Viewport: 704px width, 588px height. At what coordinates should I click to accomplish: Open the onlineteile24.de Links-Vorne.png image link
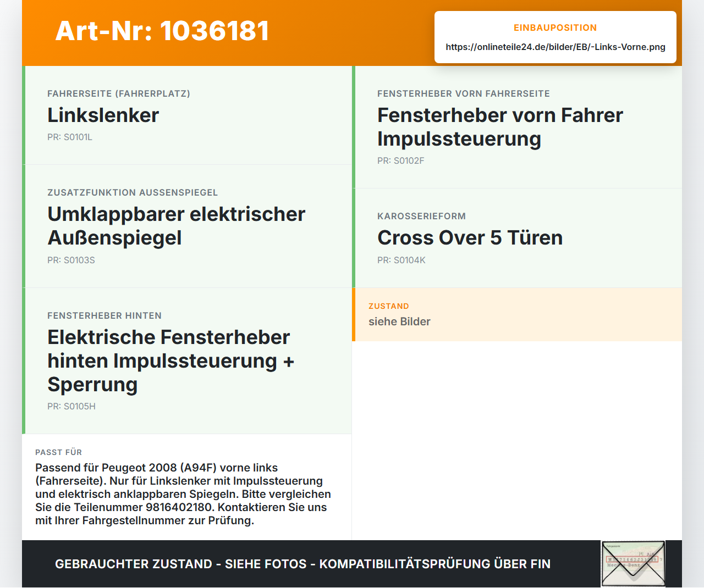point(555,47)
